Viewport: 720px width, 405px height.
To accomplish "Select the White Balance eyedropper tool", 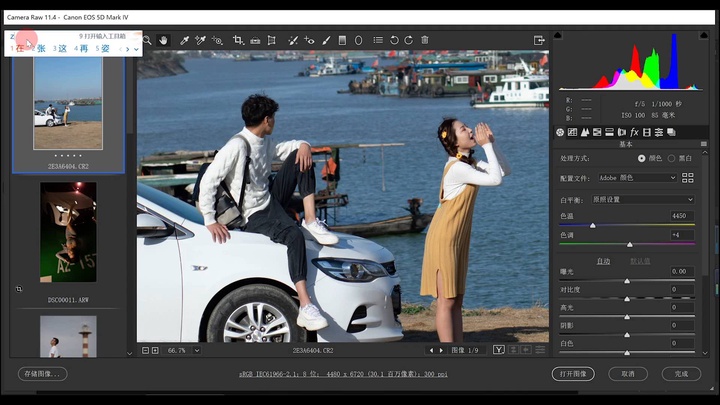I will coord(185,40).
